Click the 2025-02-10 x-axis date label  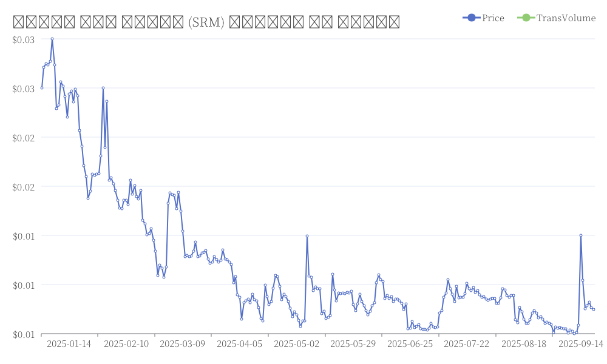[126, 344]
